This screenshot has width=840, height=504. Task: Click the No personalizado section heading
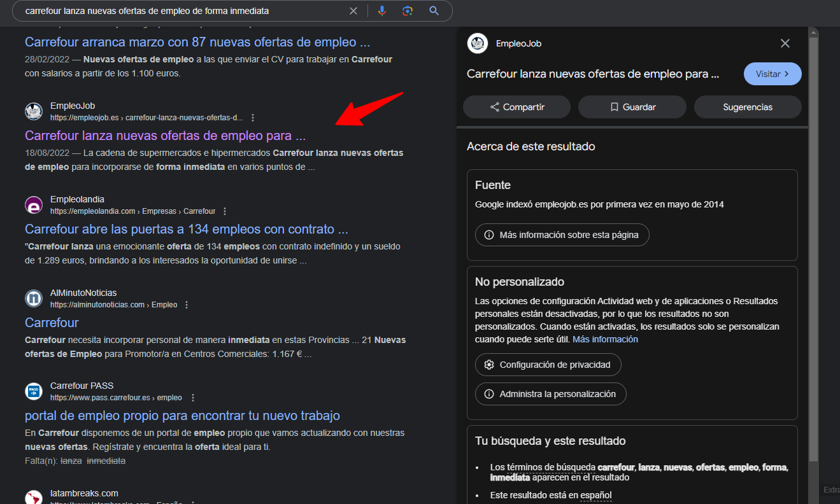[520, 282]
